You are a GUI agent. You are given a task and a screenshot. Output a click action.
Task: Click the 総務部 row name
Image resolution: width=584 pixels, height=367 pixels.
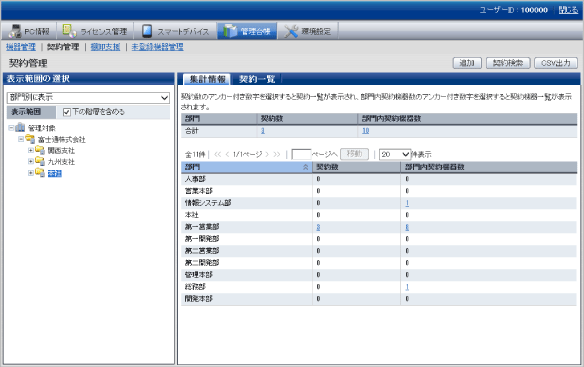195,287
